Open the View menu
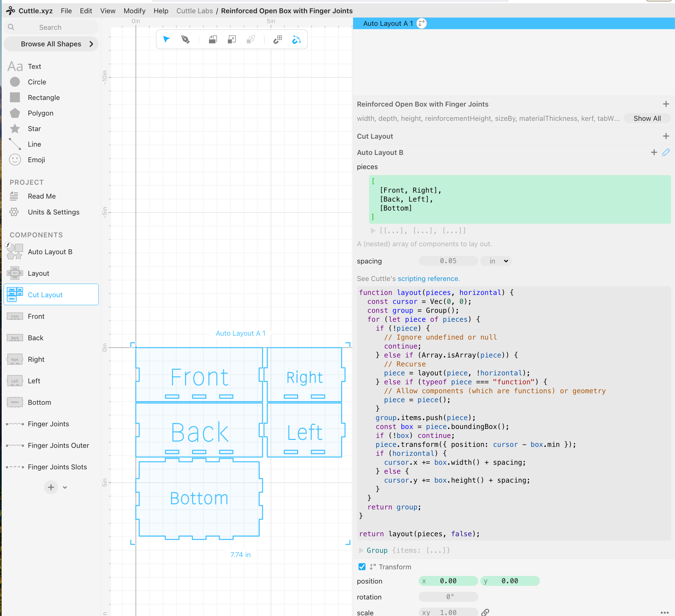This screenshot has height=616, width=675. pyautogui.click(x=108, y=11)
